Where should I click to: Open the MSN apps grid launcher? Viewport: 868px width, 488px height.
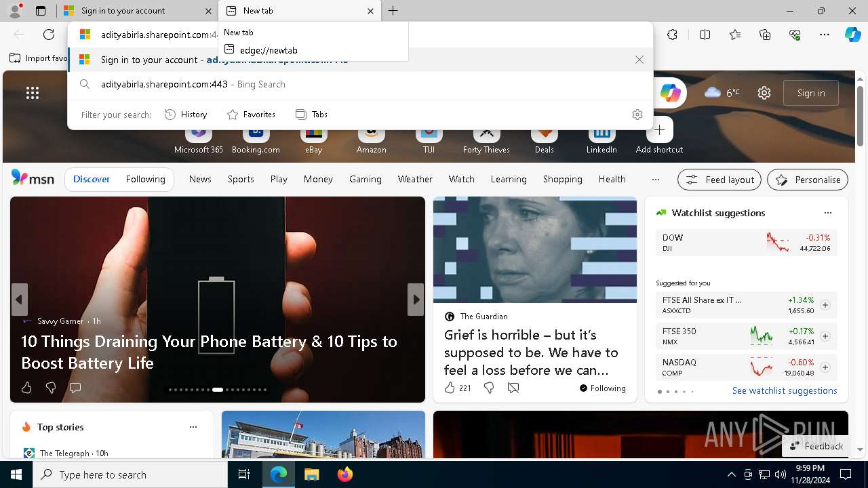[33, 93]
